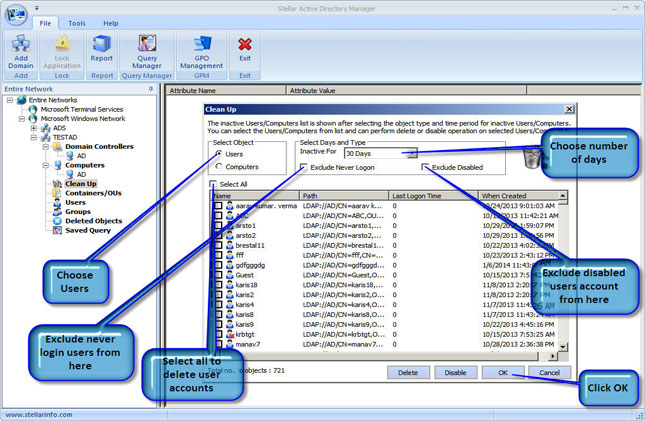Sort by Last Logon Time column
The width and height of the screenshot is (645, 421).
point(433,196)
